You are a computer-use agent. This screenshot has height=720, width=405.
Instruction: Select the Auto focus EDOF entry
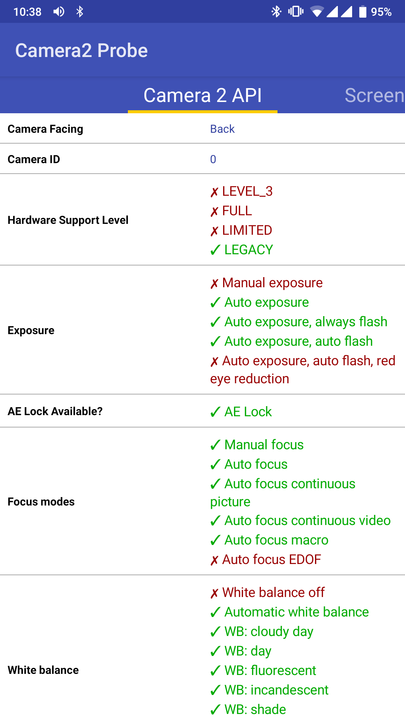coord(265,560)
